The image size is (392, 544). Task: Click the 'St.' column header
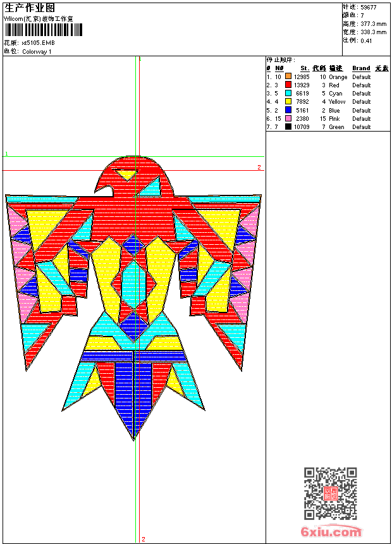[x=305, y=68]
